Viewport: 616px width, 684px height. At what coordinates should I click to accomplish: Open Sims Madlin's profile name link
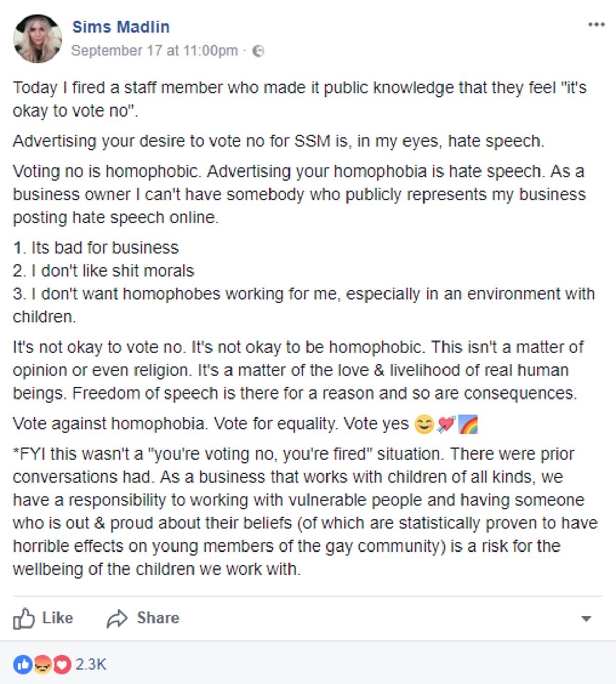click(x=121, y=27)
